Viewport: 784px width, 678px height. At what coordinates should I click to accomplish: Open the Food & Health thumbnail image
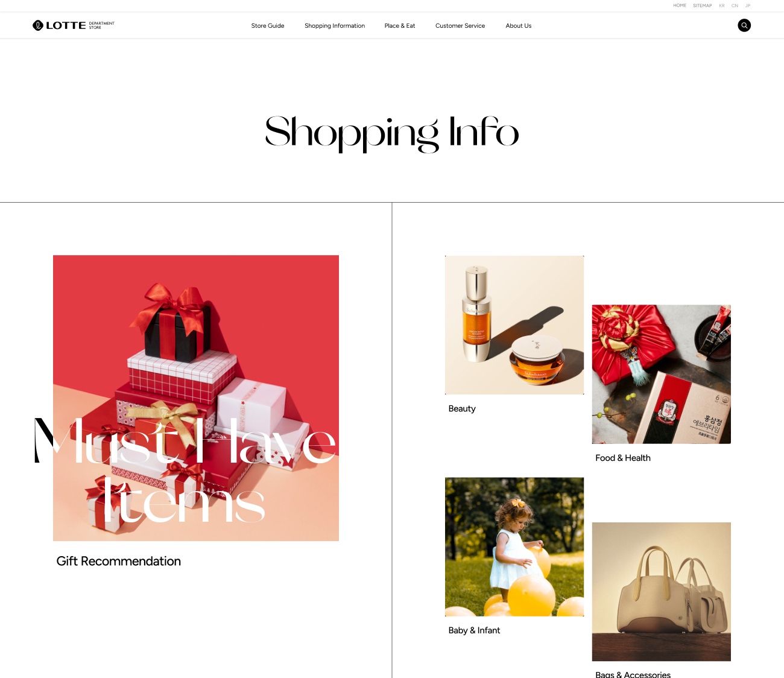pos(662,375)
